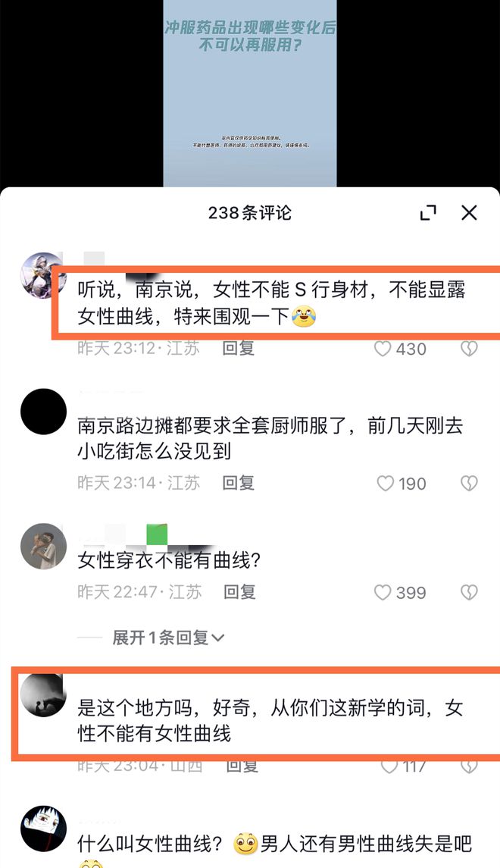
Task: Reply to the 昨天 22:47 comment
Action: pos(239,592)
